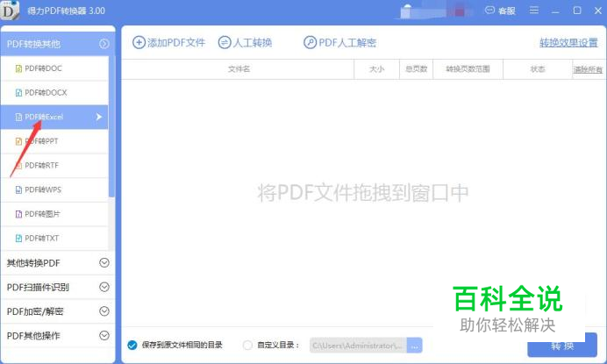Click the PDF转DOC file icon
This screenshot has height=364, width=607.
[x=18, y=68]
